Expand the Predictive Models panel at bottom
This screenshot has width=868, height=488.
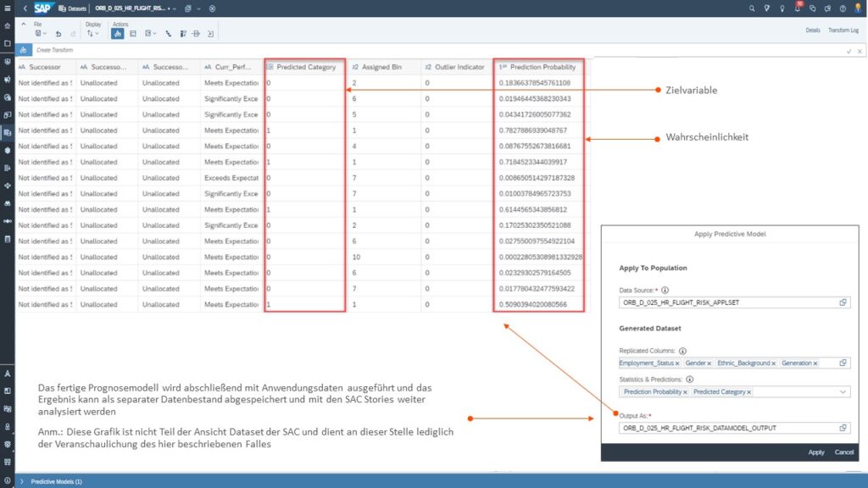point(21,481)
